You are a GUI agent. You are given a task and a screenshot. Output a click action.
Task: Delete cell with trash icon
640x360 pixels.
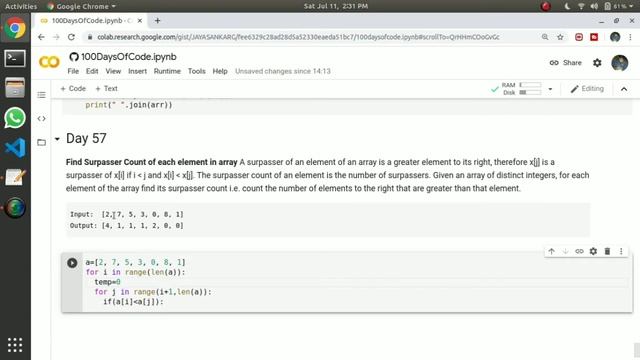[607, 251]
